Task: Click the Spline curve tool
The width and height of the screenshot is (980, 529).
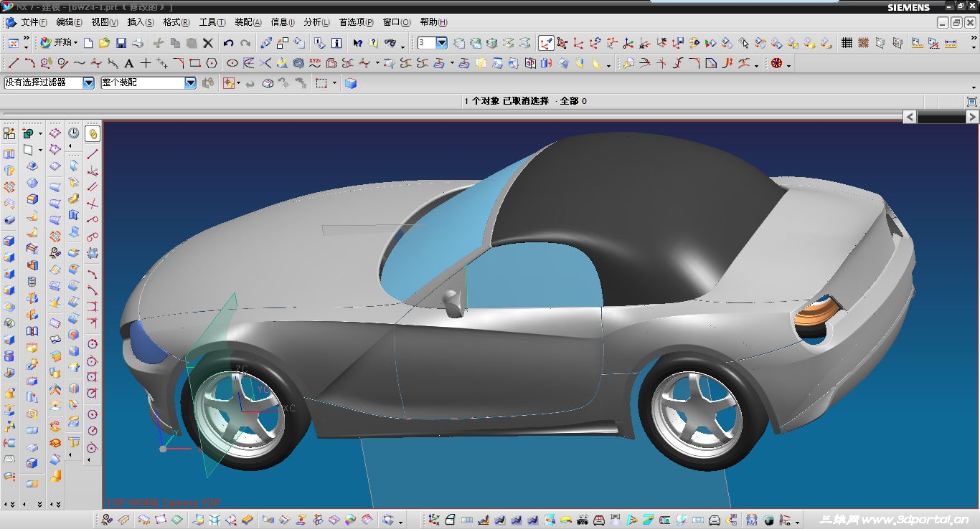Action: coord(79,63)
